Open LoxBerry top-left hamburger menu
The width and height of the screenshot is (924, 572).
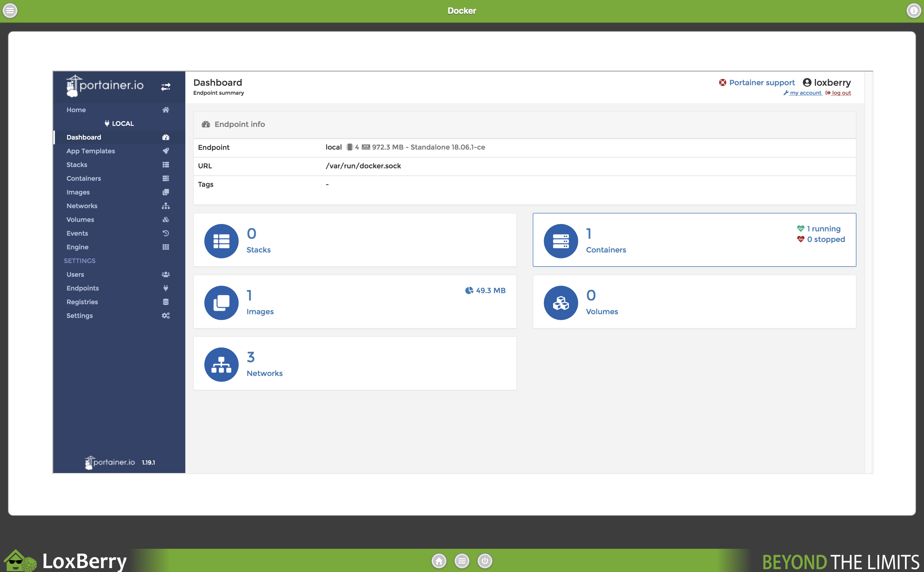pos(10,11)
